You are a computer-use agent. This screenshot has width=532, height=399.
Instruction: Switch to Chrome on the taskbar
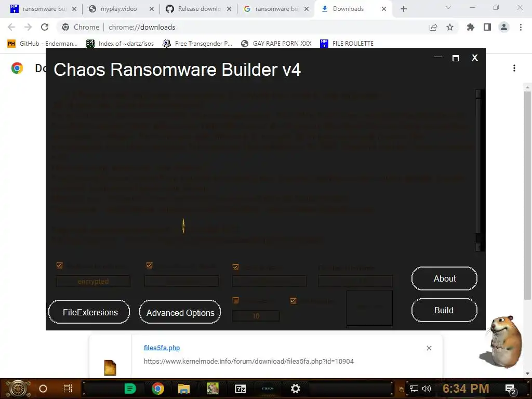[x=158, y=389]
